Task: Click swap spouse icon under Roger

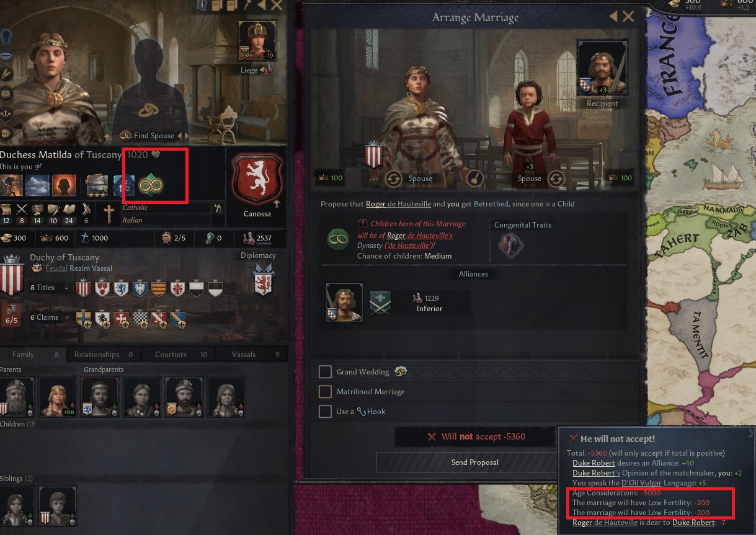Action: [556, 179]
